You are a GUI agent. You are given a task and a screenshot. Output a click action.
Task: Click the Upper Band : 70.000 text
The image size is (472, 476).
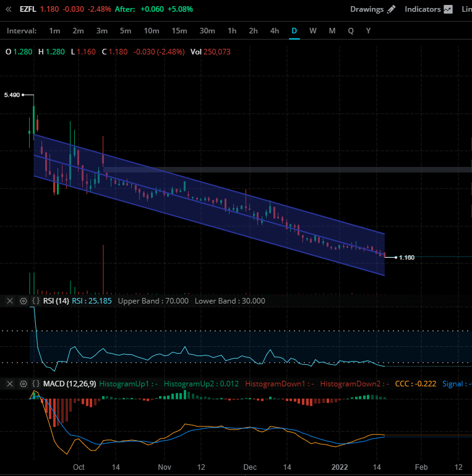pos(153,301)
